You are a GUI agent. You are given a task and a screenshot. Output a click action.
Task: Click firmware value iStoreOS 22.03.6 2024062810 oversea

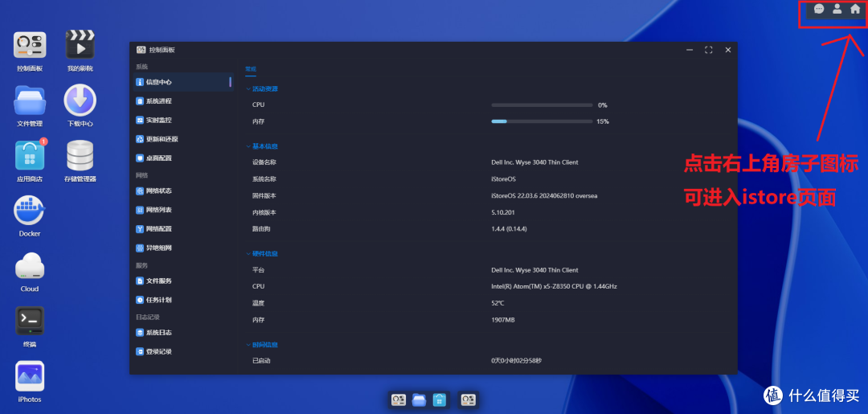pos(544,196)
